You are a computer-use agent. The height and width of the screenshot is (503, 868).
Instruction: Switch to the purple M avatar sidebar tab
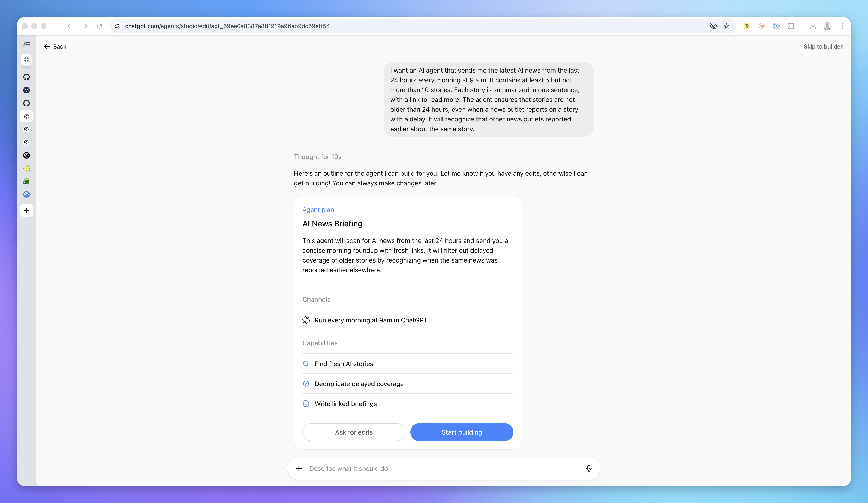tap(26, 90)
